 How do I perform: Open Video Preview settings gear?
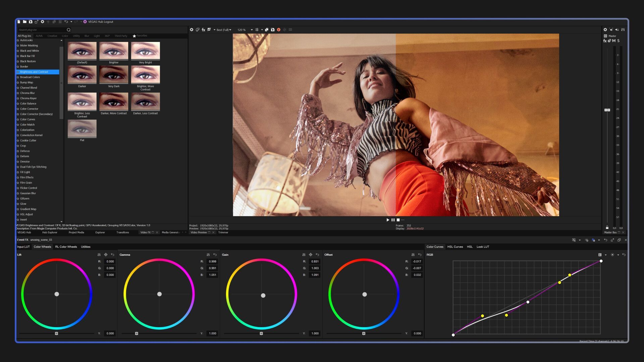pos(192,30)
